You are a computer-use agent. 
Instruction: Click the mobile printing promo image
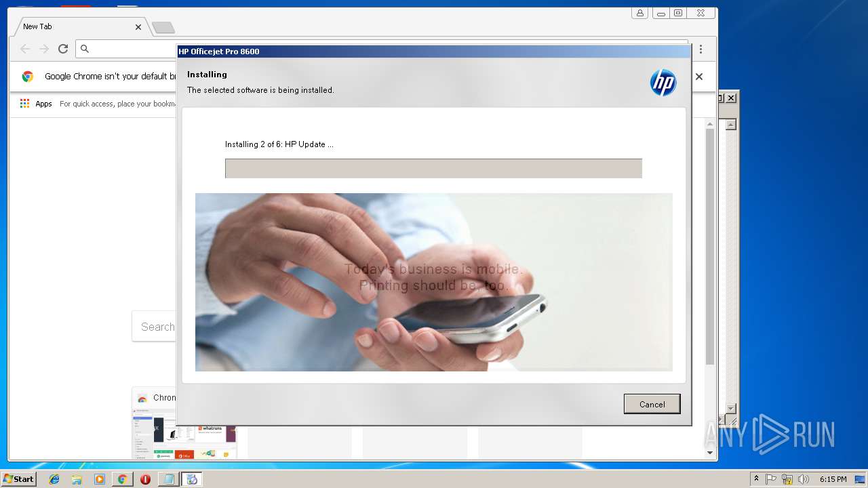pos(434,282)
